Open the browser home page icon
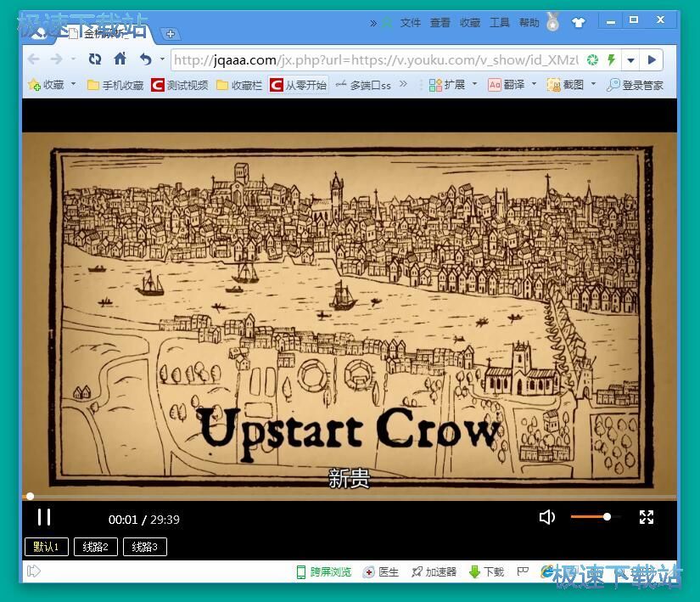This screenshot has height=602, width=700. (x=120, y=59)
